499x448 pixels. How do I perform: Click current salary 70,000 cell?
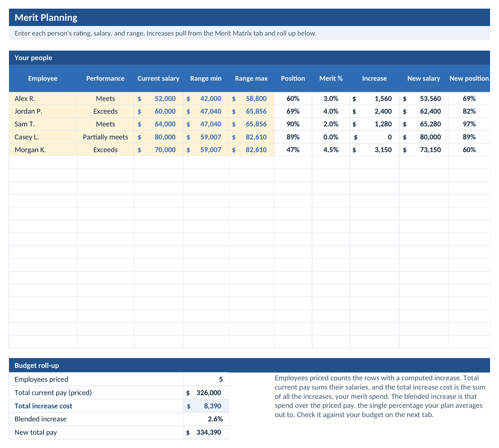pyautogui.click(x=158, y=150)
